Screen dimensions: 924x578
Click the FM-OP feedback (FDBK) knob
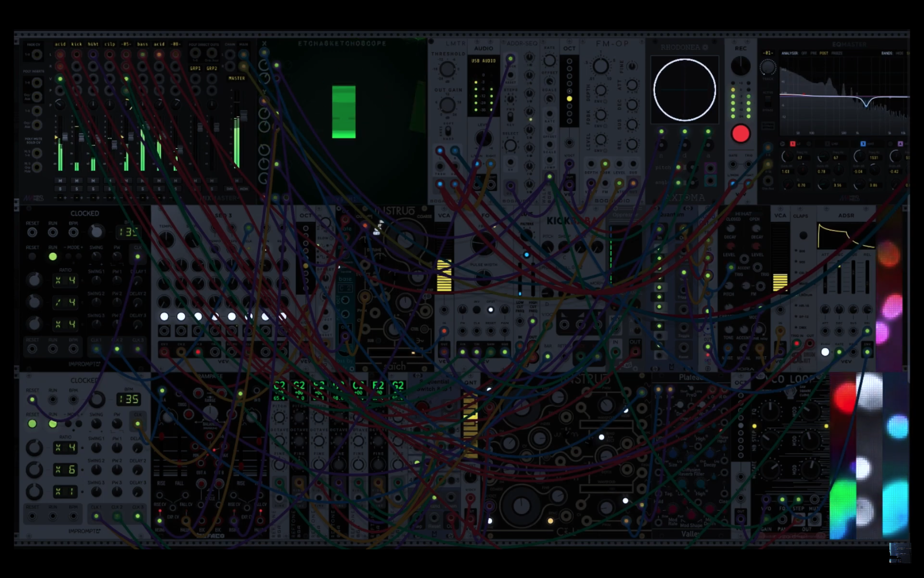[x=601, y=115]
